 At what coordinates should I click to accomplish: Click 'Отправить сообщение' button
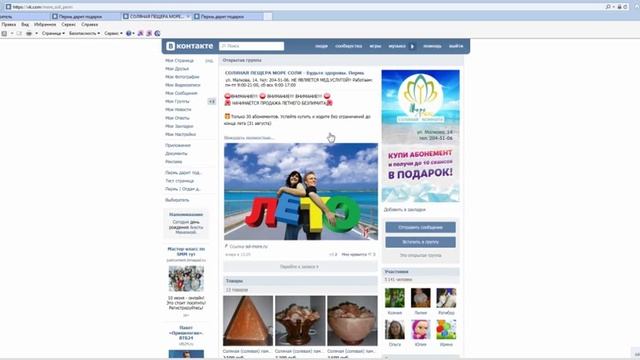[420, 227]
